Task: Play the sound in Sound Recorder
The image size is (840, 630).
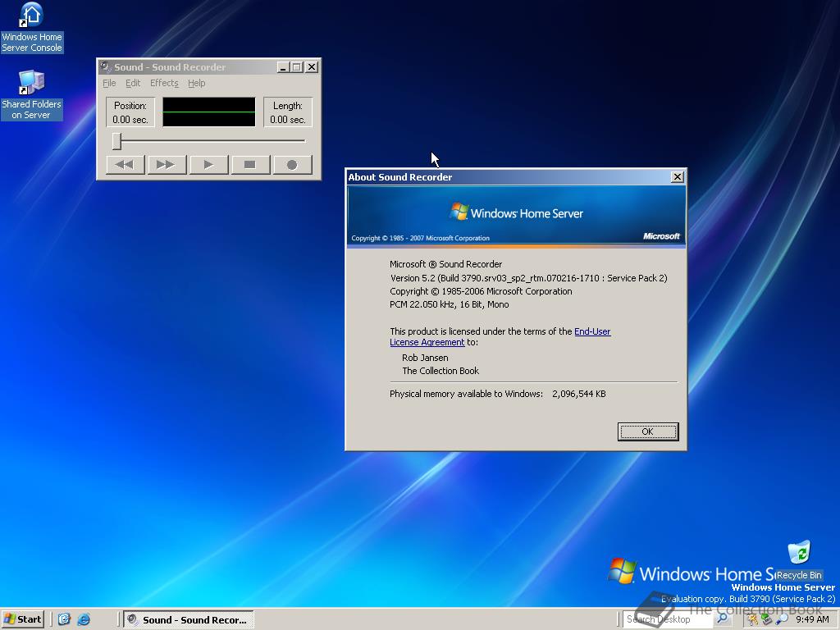Action: [x=208, y=165]
